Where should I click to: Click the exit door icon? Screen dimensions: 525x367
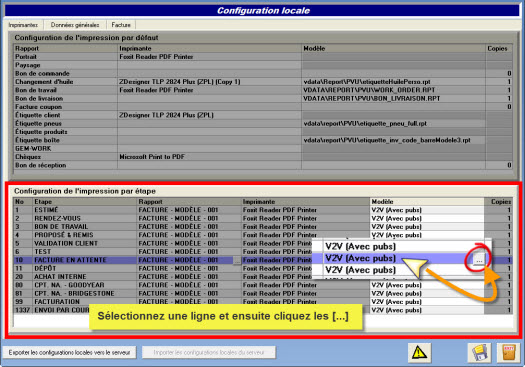pyautogui.click(x=509, y=353)
